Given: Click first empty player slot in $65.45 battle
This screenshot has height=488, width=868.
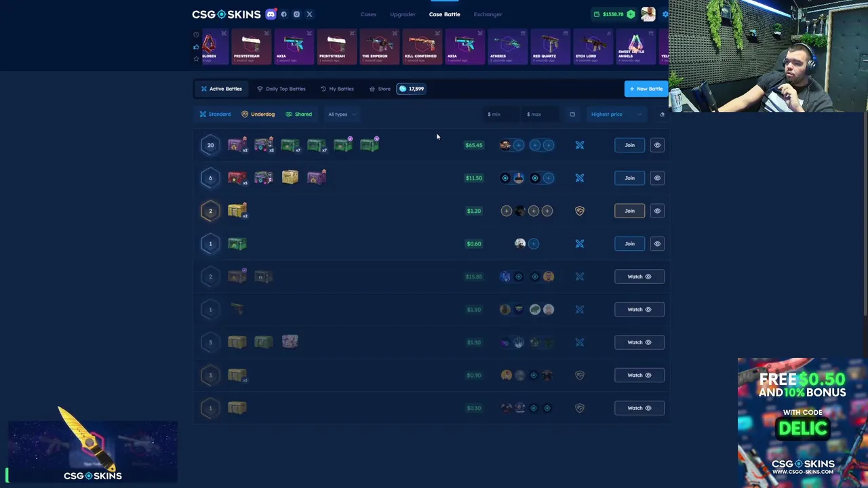Looking at the screenshot, I should point(519,145).
